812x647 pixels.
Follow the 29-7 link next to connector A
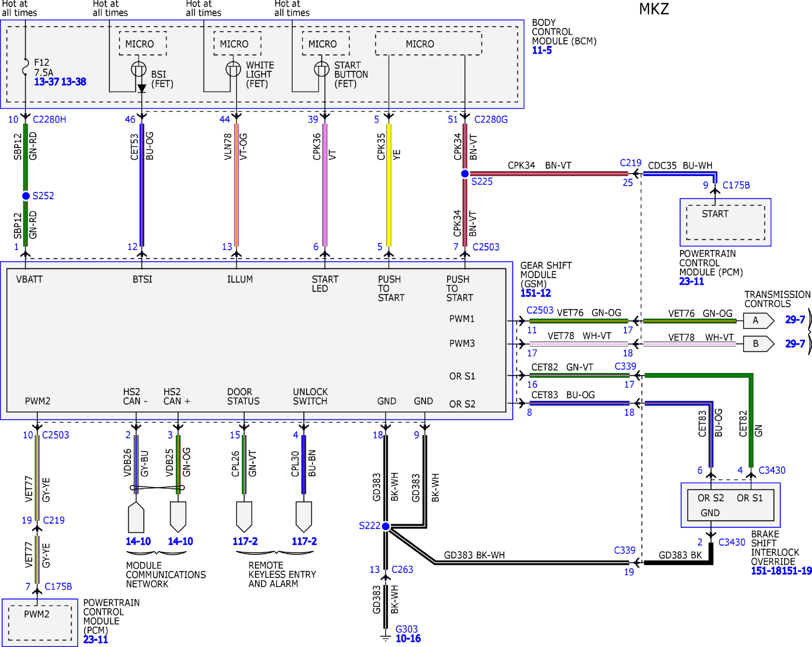795,319
